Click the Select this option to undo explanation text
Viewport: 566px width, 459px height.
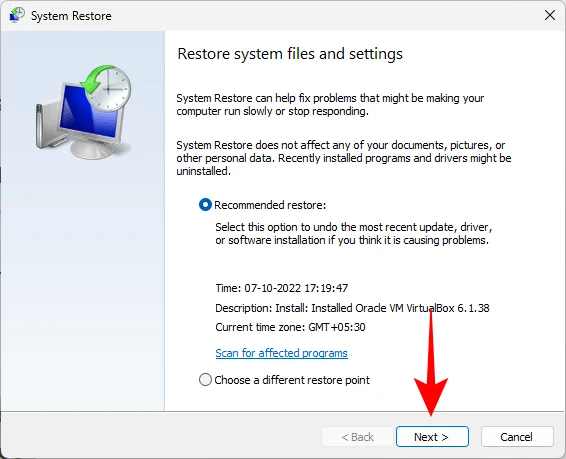(353, 233)
